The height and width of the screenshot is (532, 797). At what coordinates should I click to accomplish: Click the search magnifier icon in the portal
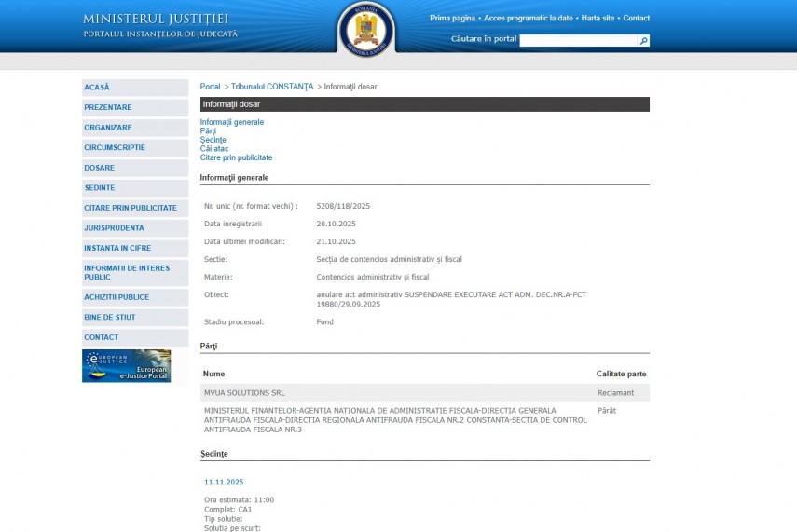pyautogui.click(x=644, y=41)
